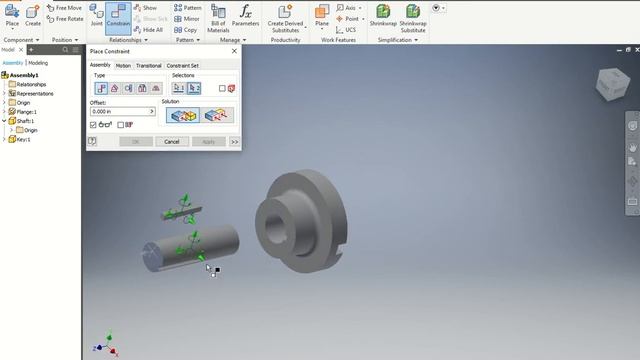The width and height of the screenshot is (640, 360).
Task: Activate the Second Selection button
Action: point(194,88)
